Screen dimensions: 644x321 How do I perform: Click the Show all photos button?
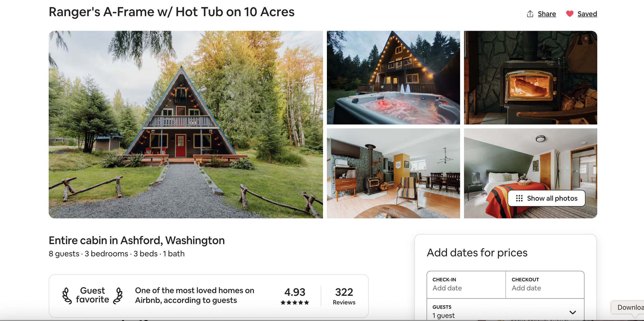click(546, 198)
